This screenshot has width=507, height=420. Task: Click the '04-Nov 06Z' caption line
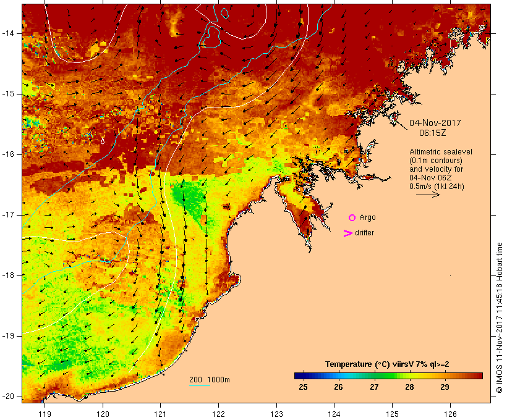(x=430, y=178)
